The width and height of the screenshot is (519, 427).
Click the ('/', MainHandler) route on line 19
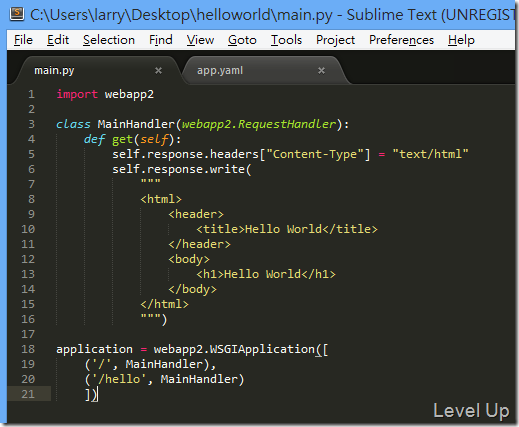[147, 364]
